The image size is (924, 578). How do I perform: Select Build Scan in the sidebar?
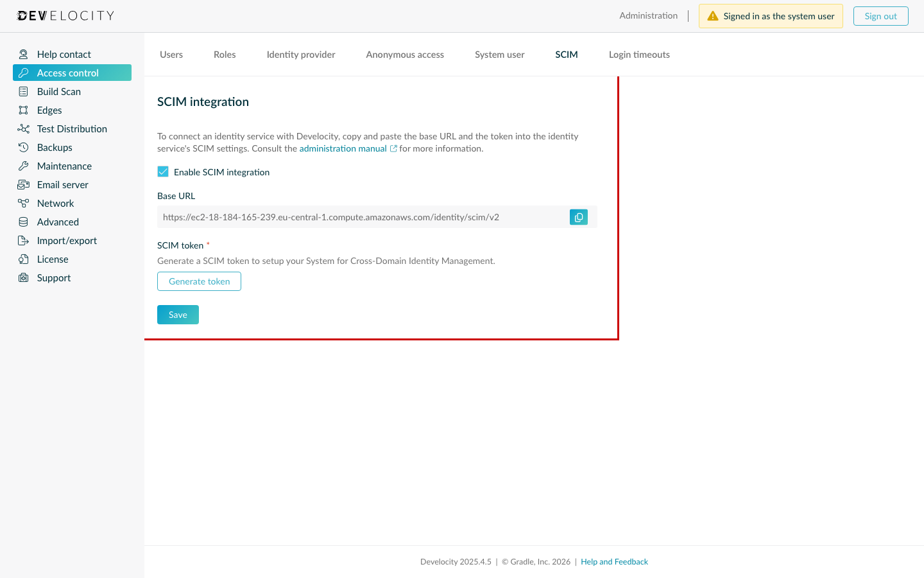pos(57,91)
